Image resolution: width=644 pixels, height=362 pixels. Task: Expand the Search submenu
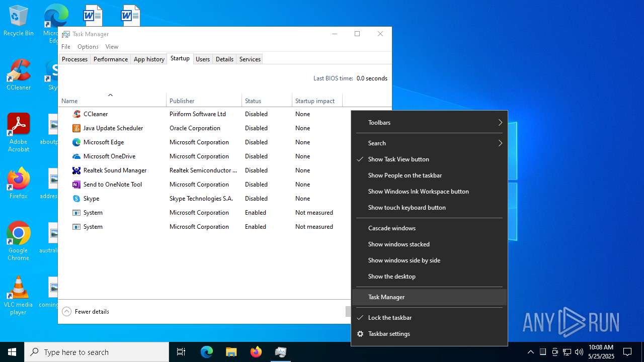[x=429, y=143]
